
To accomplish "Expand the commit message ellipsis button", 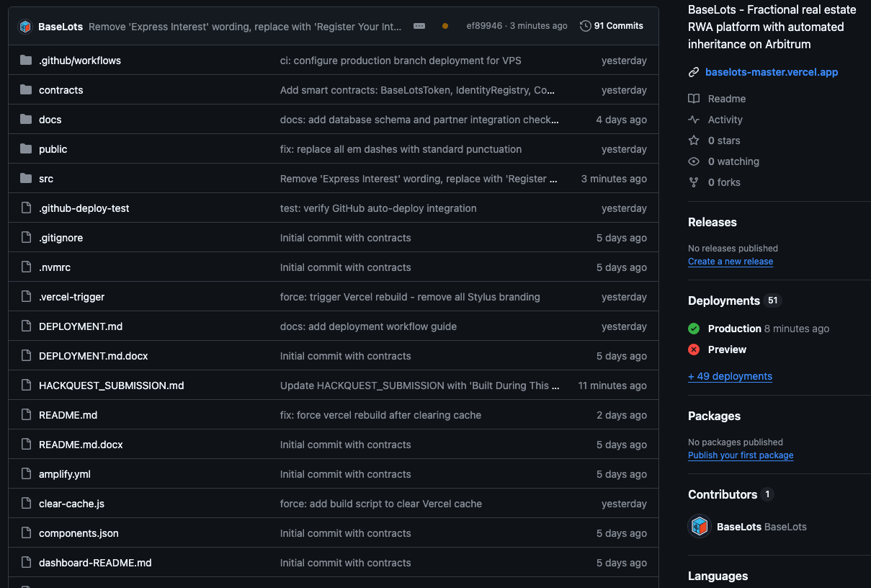I will pos(419,26).
